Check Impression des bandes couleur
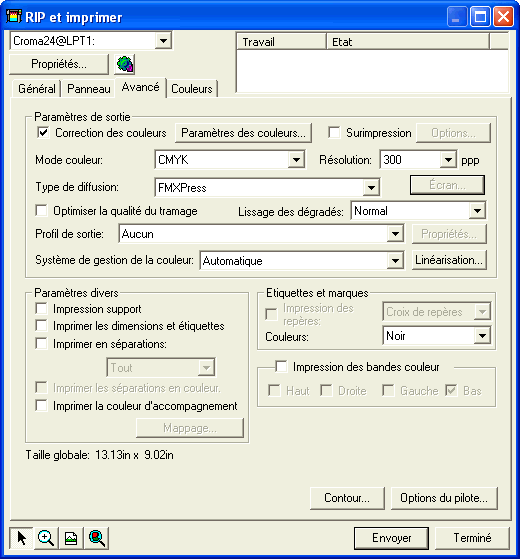This screenshot has width=520, height=559. click(x=281, y=366)
